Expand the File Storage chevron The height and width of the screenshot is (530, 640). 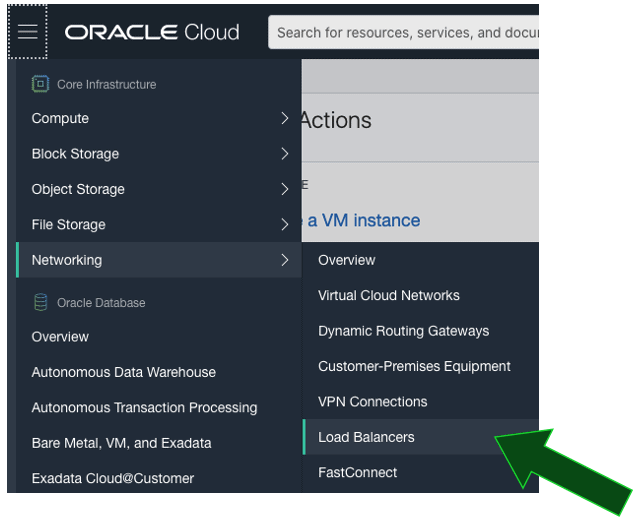(x=285, y=225)
